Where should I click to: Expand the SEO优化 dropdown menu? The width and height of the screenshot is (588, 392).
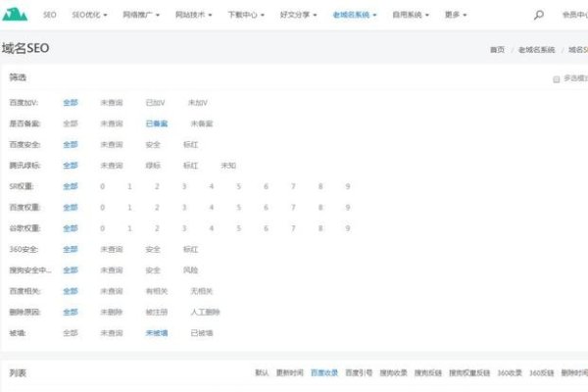[x=89, y=15]
